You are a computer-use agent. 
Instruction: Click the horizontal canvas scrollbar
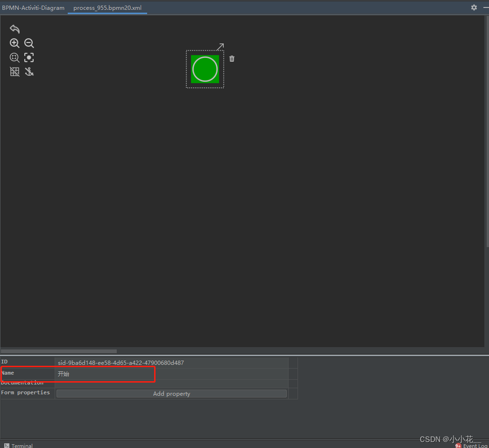[x=58, y=351]
